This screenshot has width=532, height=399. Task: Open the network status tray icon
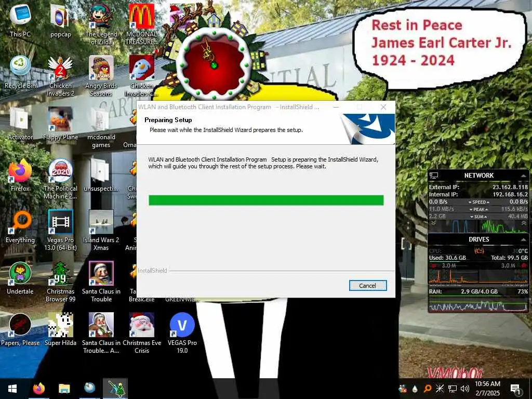coord(453,389)
